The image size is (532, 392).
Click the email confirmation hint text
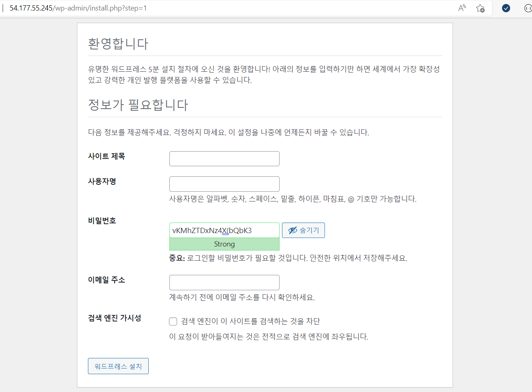(x=242, y=297)
